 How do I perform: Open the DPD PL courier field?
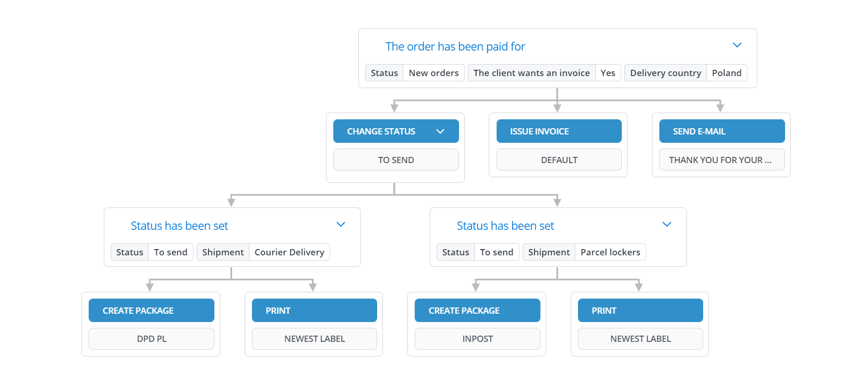pos(151,339)
